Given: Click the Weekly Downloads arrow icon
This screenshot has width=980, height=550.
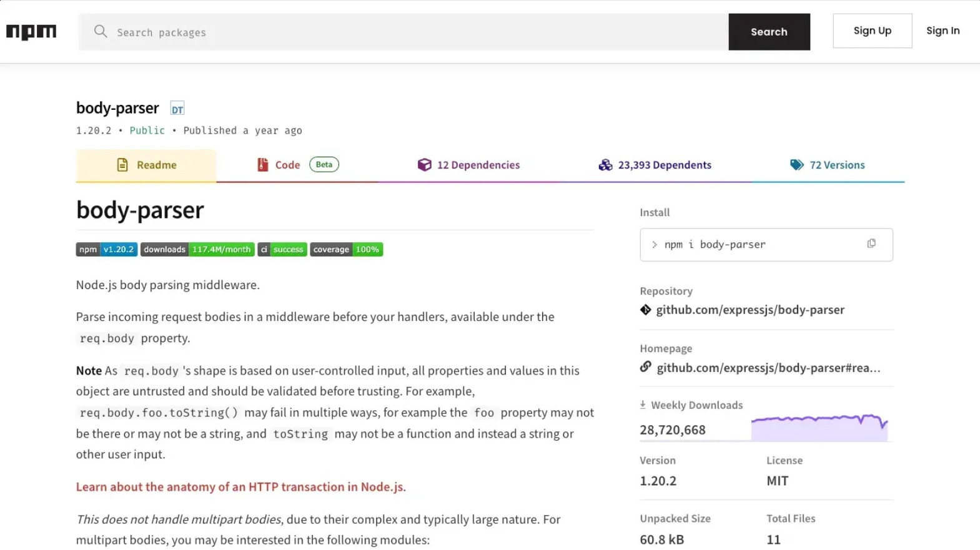Looking at the screenshot, I should pyautogui.click(x=643, y=405).
